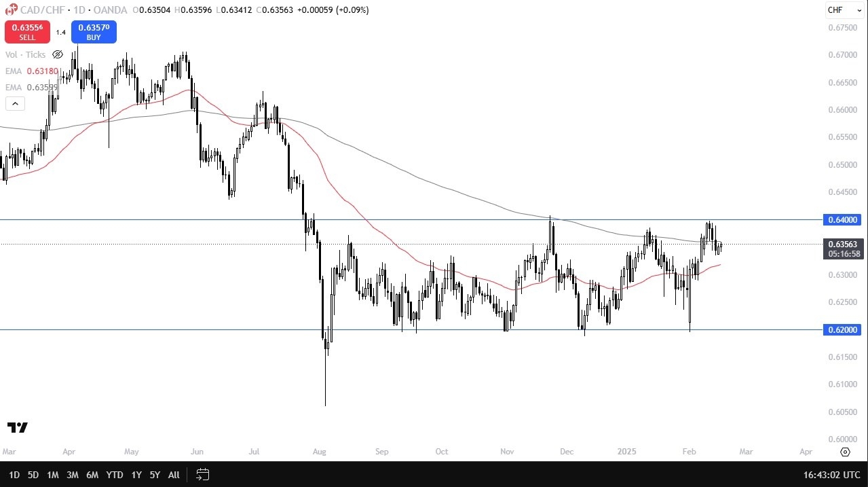
Task: Select the 1D time range
Action: [x=14, y=475]
